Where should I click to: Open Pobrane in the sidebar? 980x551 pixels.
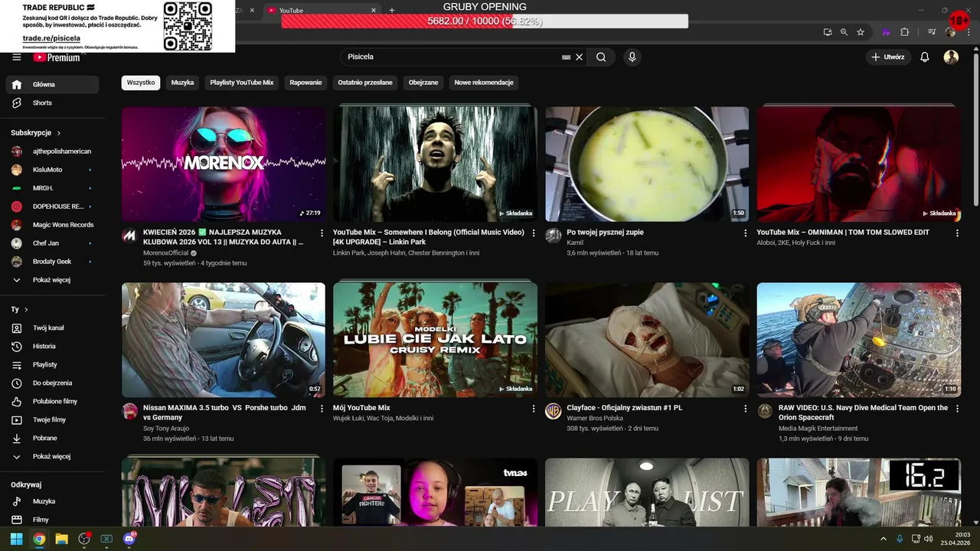[52, 438]
